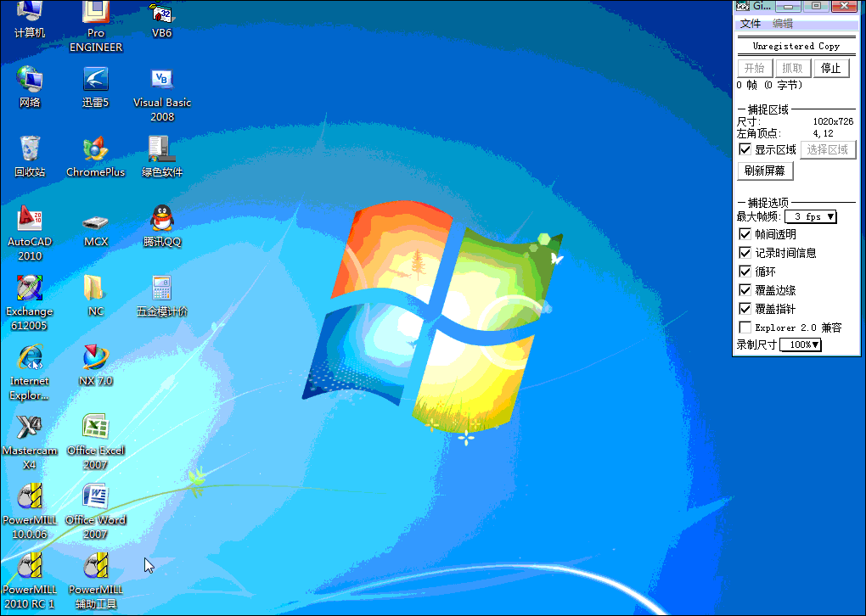The height and width of the screenshot is (616, 866).
Task: Minimize the Gif capture window
Action: 789,6
